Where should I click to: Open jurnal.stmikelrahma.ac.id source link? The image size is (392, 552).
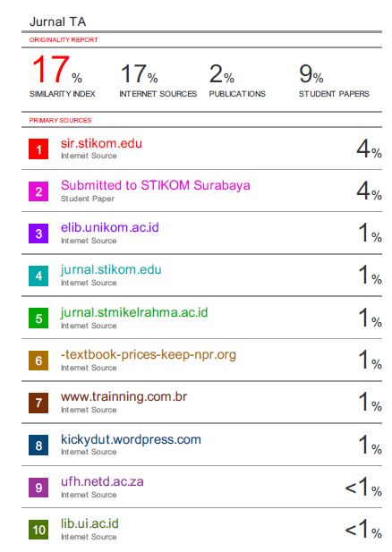tap(134, 312)
